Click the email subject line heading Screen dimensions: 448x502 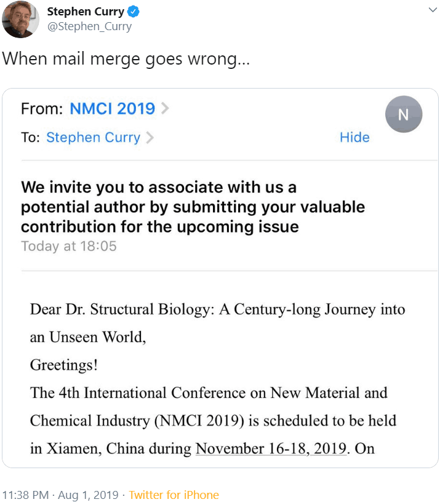[x=193, y=207]
